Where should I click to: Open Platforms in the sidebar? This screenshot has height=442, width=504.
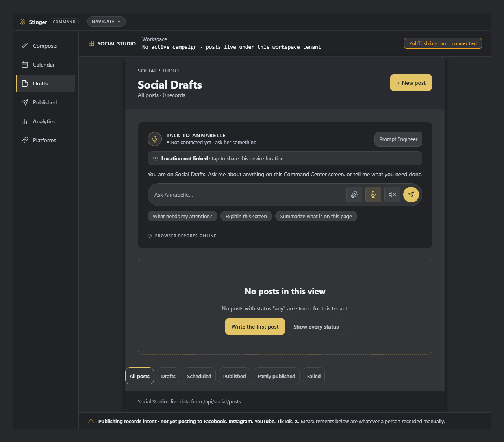(46, 140)
